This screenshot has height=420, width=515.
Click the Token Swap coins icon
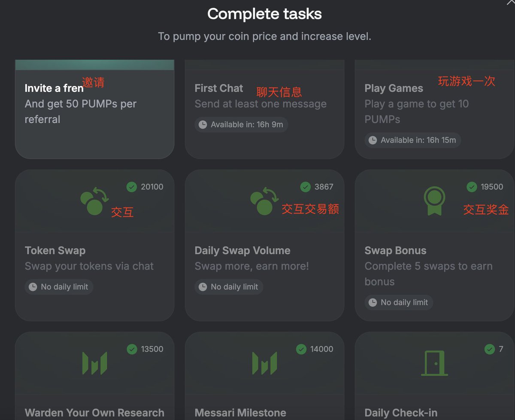94,201
